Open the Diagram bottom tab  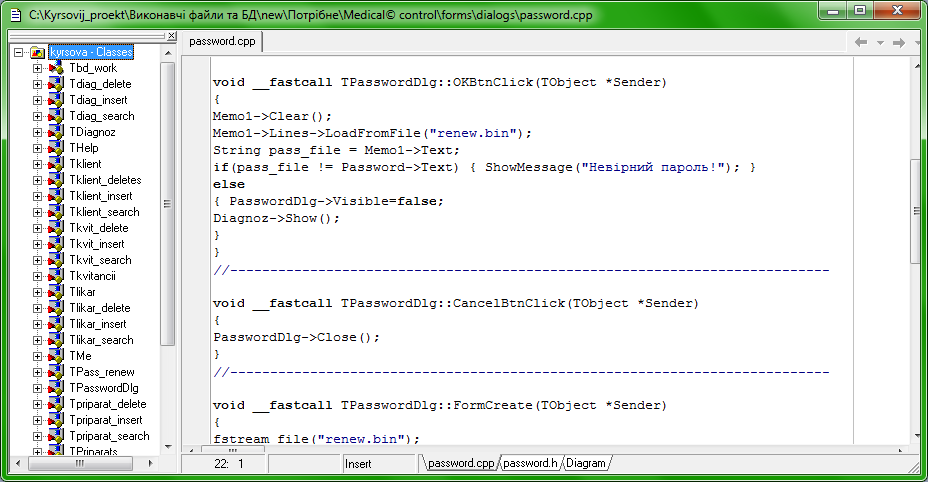pos(586,463)
